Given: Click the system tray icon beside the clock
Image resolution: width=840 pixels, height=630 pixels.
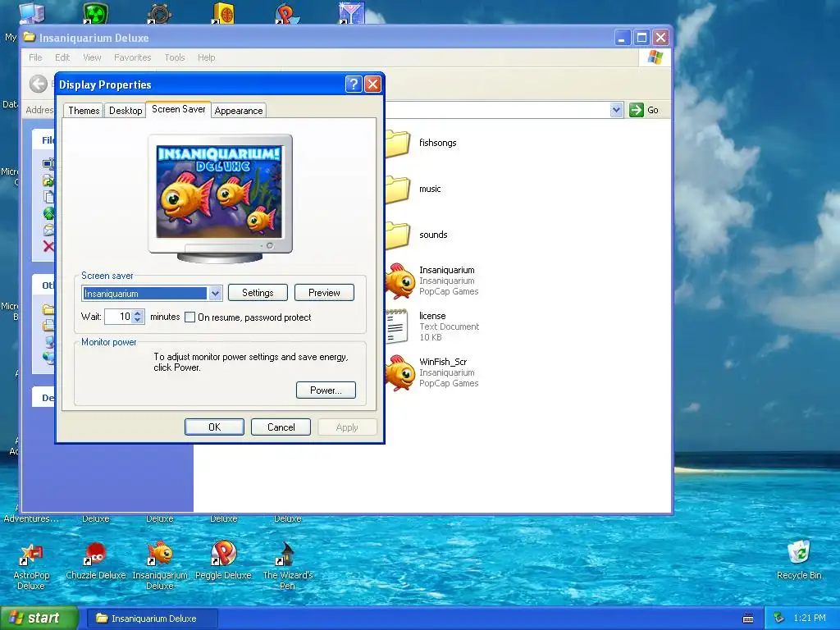Looking at the screenshot, I should pos(779,618).
